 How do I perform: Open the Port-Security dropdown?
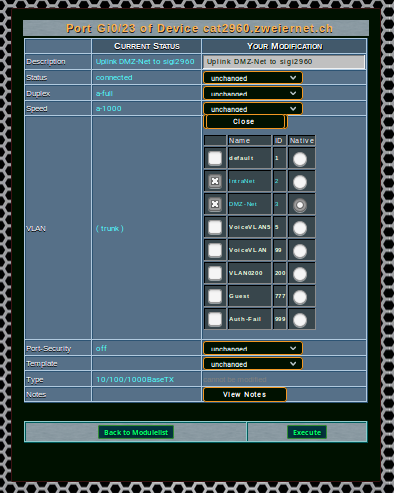[253, 348]
